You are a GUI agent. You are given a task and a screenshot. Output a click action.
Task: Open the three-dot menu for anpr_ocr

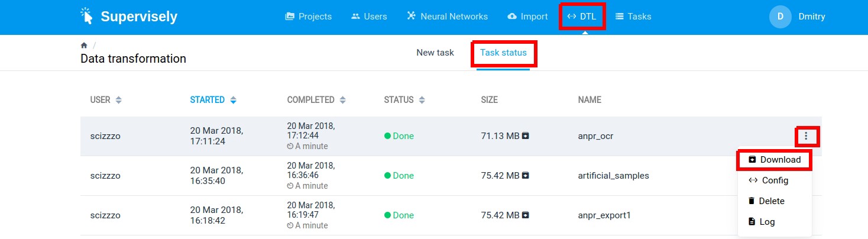[x=806, y=136]
